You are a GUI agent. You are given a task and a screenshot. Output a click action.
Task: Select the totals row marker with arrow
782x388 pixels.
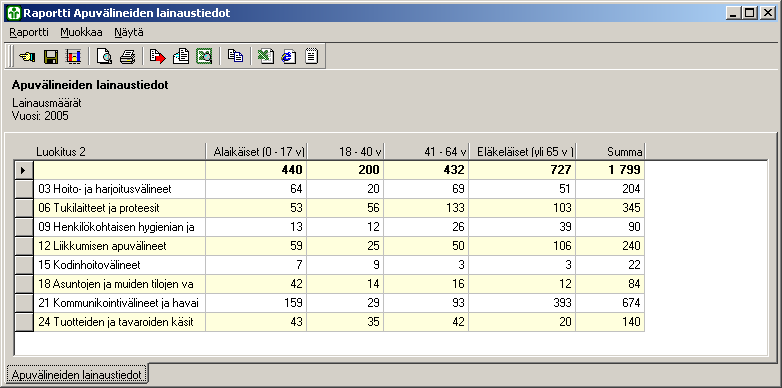[24, 170]
